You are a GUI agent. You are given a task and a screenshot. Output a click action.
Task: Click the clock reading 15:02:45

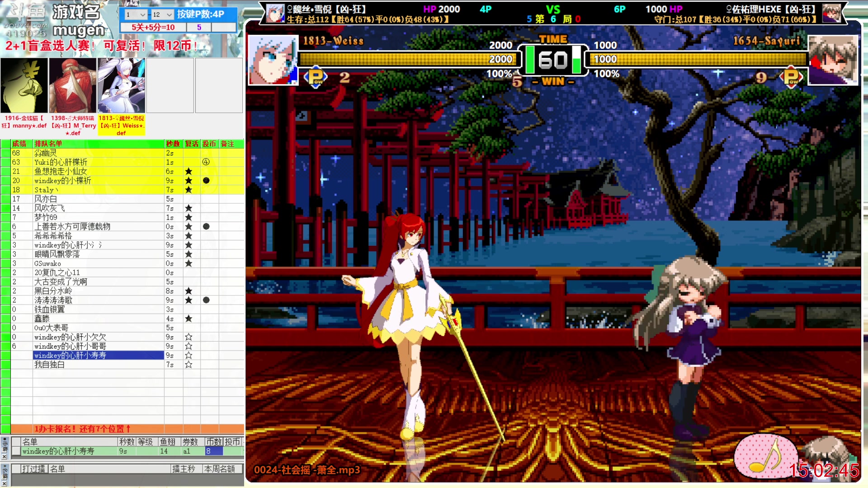coord(824,470)
